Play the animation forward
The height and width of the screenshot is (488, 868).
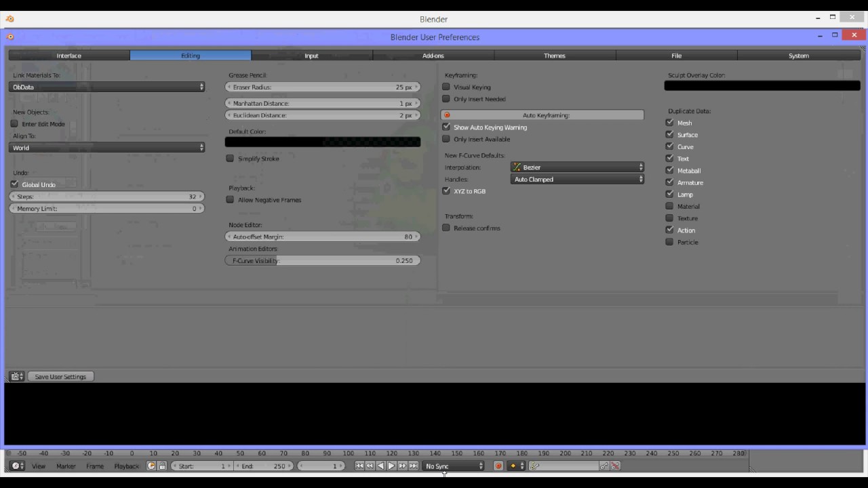392,466
